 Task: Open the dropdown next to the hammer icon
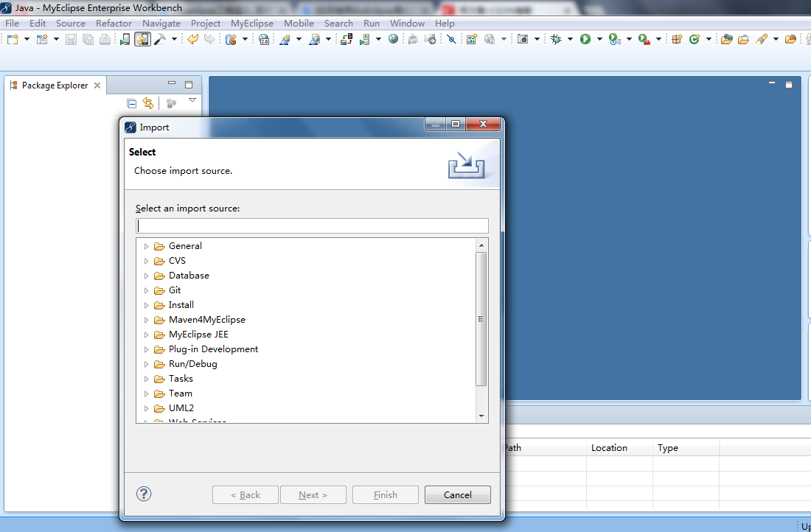coord(174,39)
